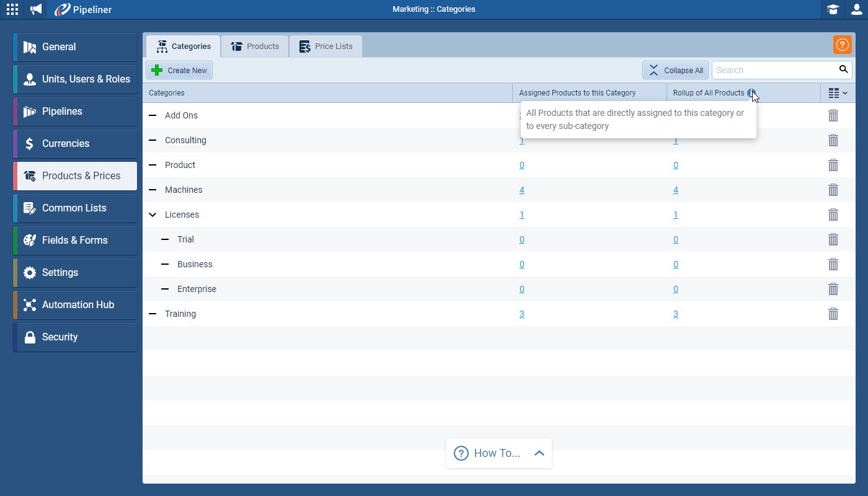
Task: Click the Create New button
Action: click(x=179, y=70)
